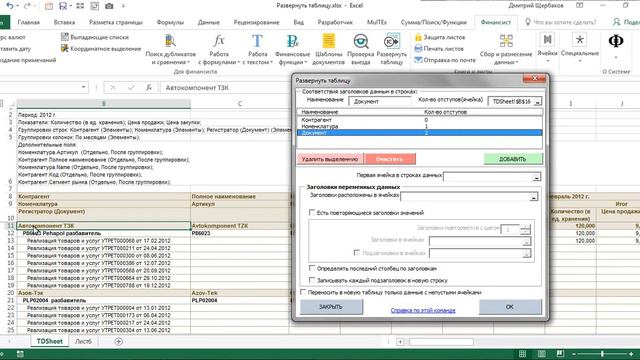Open the Разработчик ribbon tab

[335, 22]
